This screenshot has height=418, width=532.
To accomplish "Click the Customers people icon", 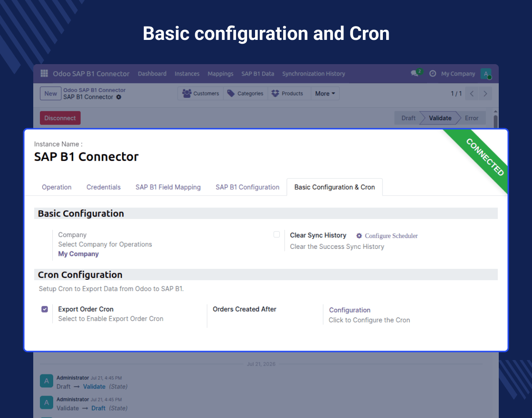I will (187, 93).
